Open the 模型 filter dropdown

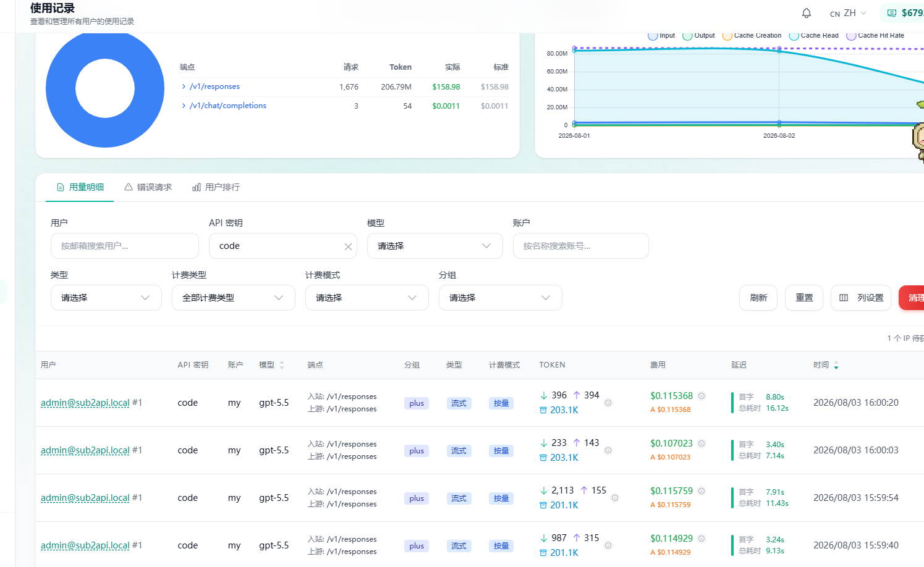[x=435, y=246]
